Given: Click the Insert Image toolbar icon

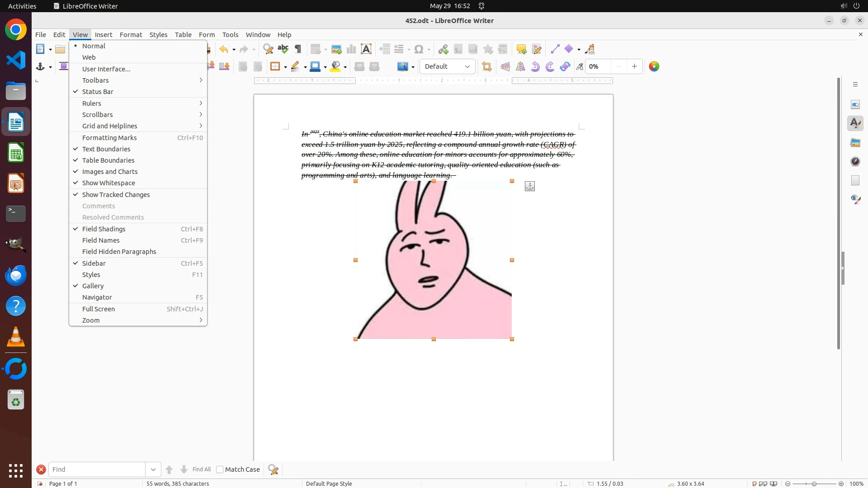Looking at the screenshot, I should [x=336, y=49].
